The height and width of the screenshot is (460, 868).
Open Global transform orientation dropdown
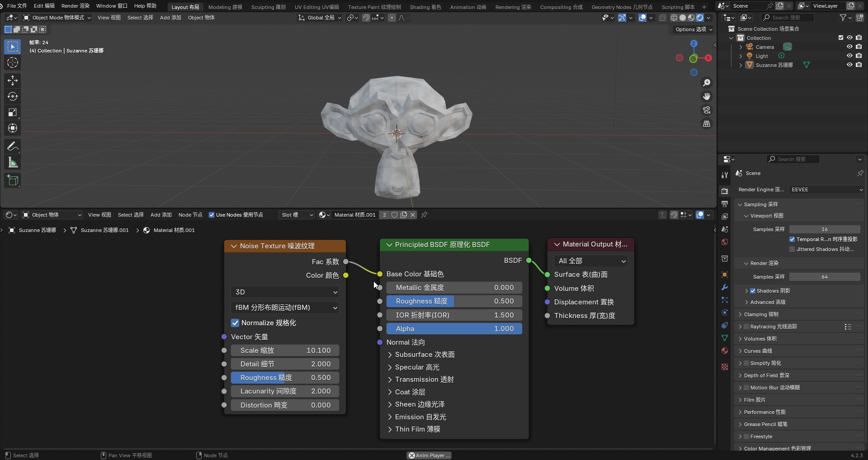tap(320, 18)
